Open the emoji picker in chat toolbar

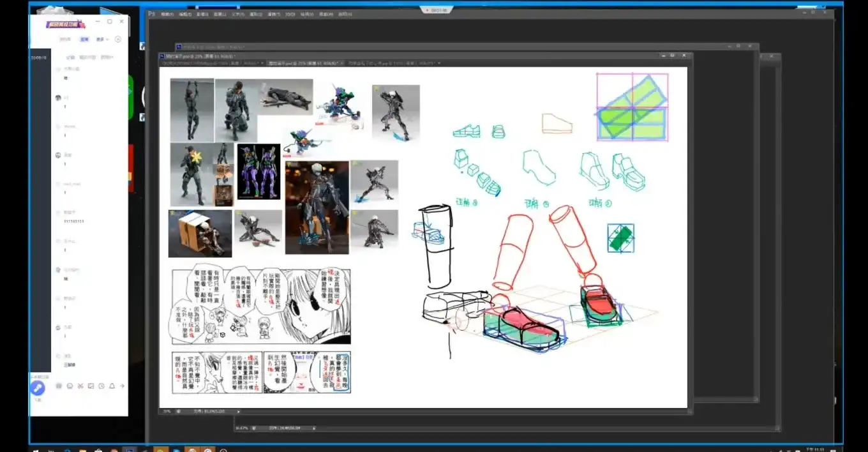[70, 386]
